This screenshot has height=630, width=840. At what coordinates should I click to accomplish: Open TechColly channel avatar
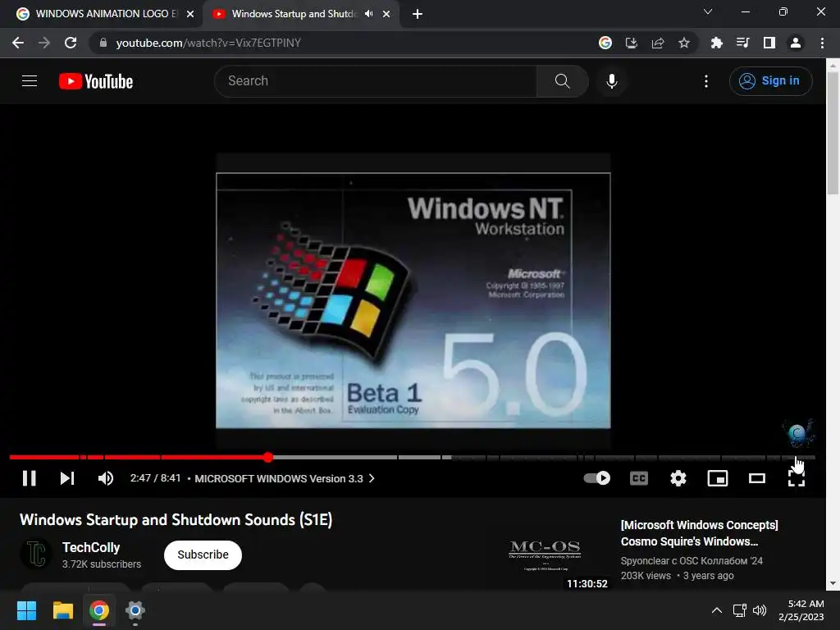tap(36, 554)
